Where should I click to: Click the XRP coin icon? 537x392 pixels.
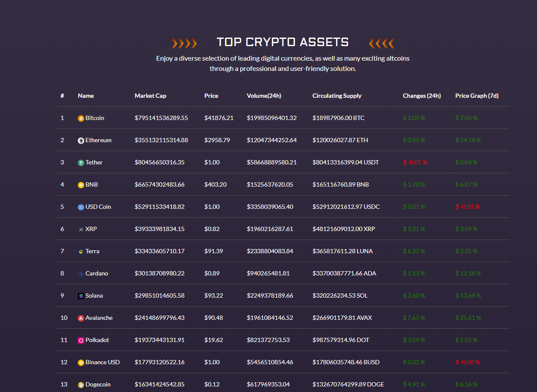click(x=81, y=229)
